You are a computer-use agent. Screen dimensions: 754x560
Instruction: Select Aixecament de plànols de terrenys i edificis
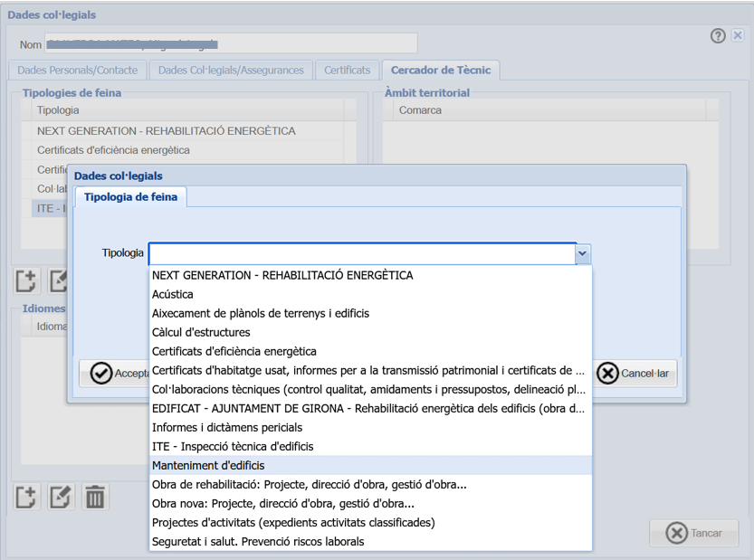point(371,313)
